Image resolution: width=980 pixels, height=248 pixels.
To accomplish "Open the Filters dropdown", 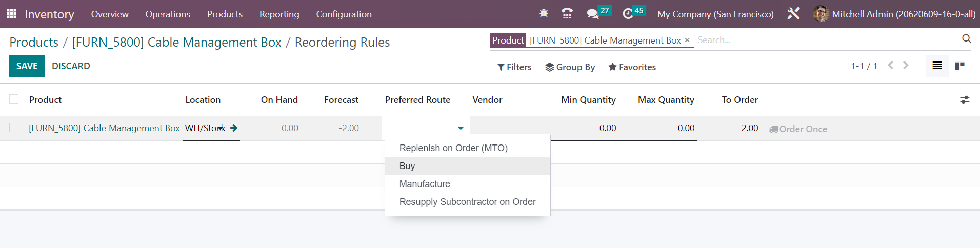I will [514, 67].
